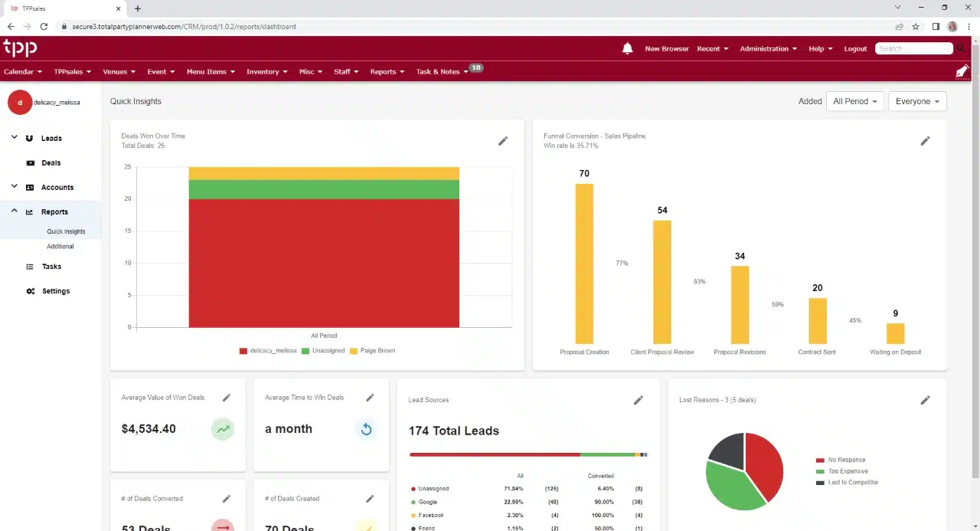Open the Everyone filter dropdown

(x=917, y=101)
